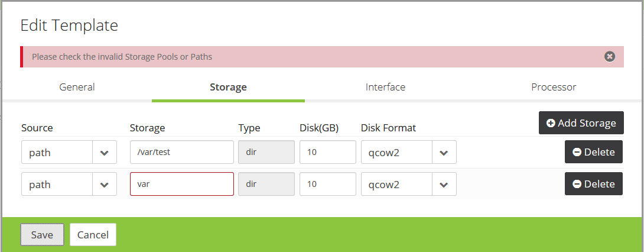Click second row Disk(GB) size field
This screenshot has height=252, width=644.
pos(327,184)
